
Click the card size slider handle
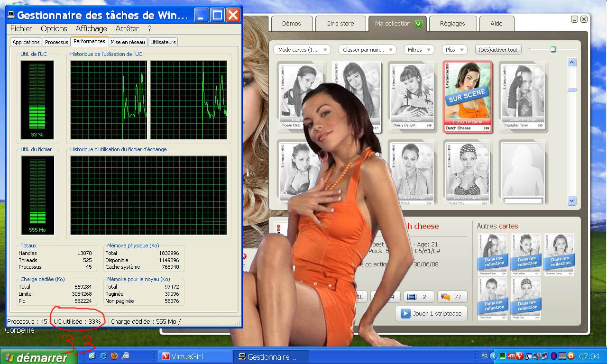553,49
